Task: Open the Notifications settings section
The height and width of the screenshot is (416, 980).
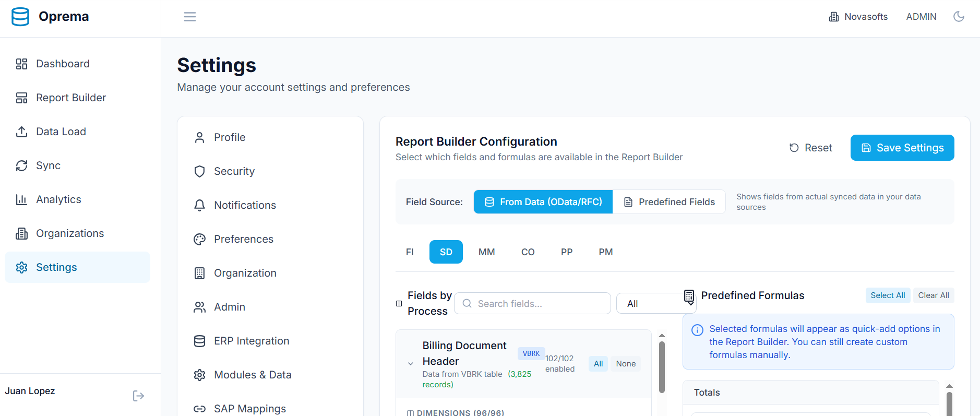Action: coord(270,205)
